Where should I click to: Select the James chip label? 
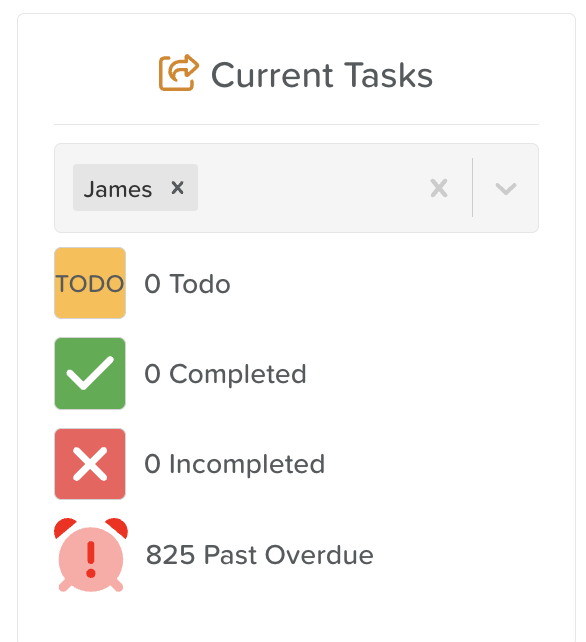[118, 189]
